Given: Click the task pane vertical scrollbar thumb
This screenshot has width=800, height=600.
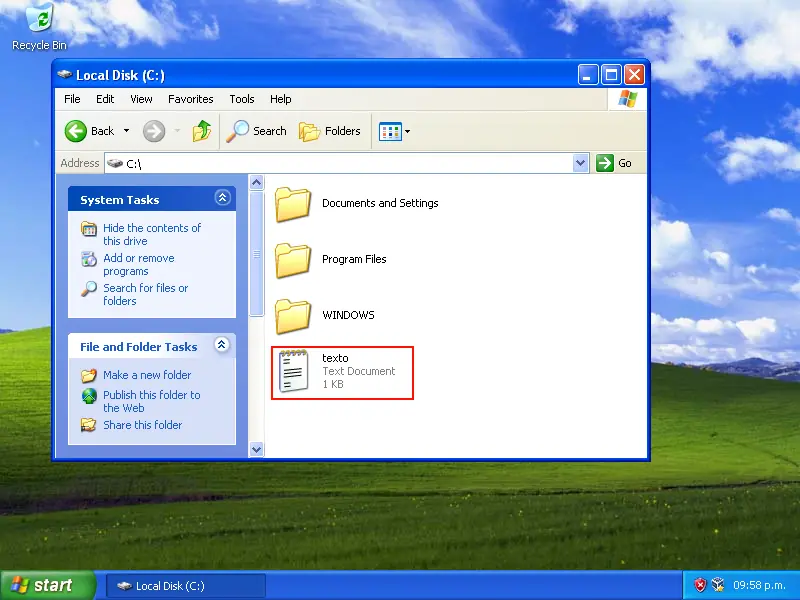Looking at the screenshot, I should (257, 254).
